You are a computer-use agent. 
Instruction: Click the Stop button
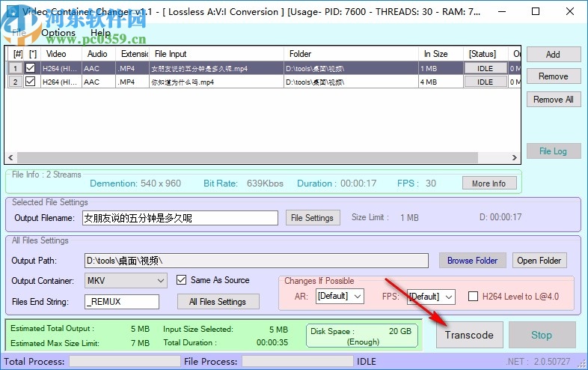542,335
